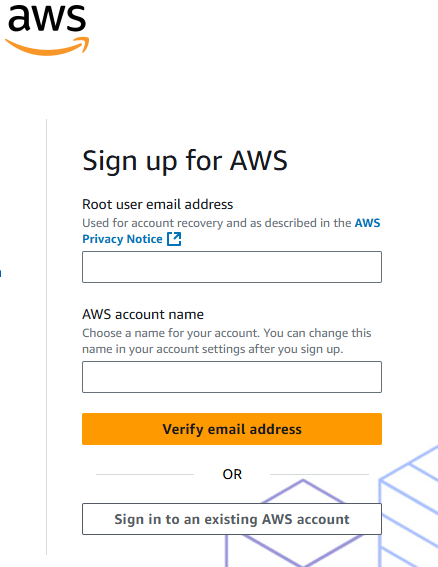Screen dimensions: 438x567
Task: Focus the AWS account name field
Action: [232, 377]
